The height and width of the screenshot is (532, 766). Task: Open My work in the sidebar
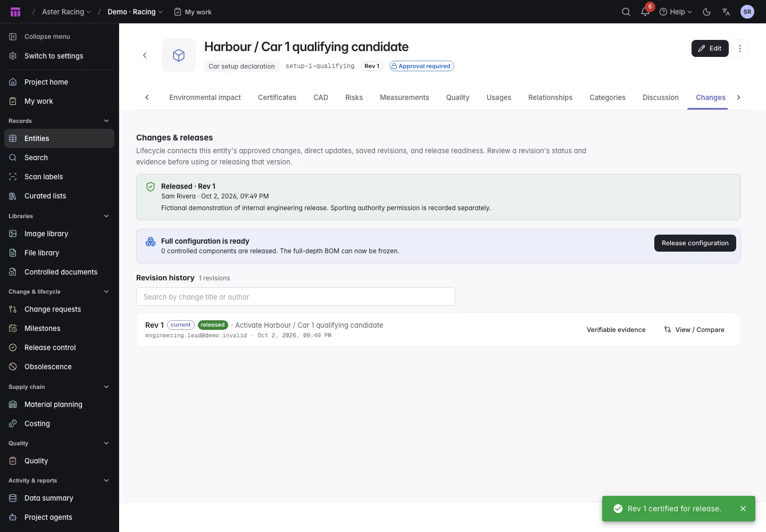(59, 101)
